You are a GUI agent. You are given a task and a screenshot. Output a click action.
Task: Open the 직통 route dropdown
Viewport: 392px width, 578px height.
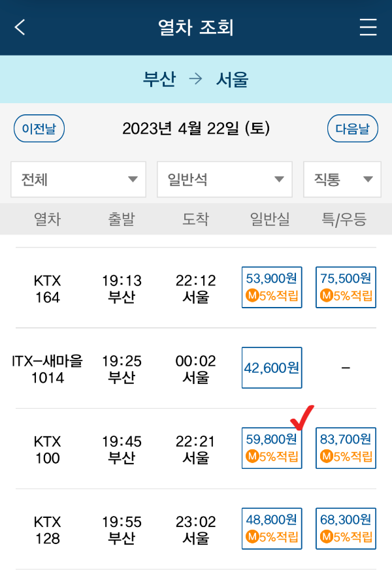pos(342,179)
